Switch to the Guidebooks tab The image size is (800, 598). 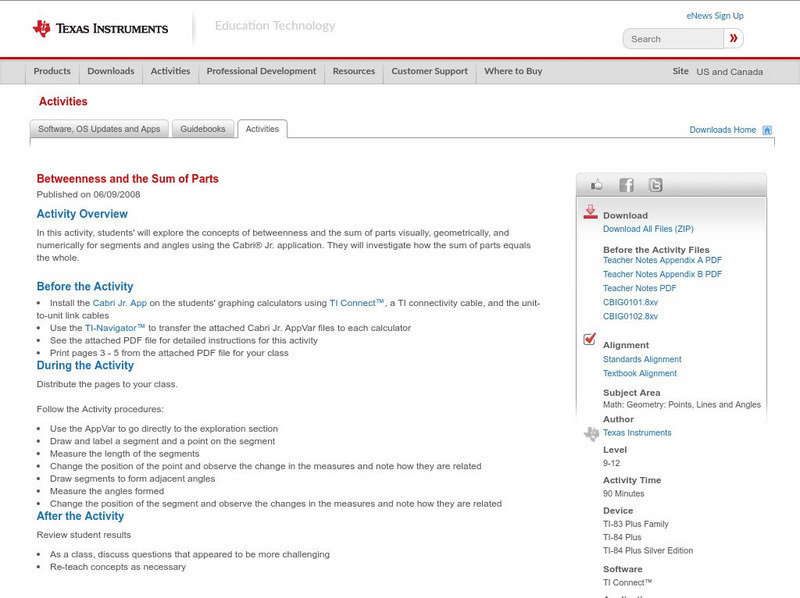pos(203,128)
